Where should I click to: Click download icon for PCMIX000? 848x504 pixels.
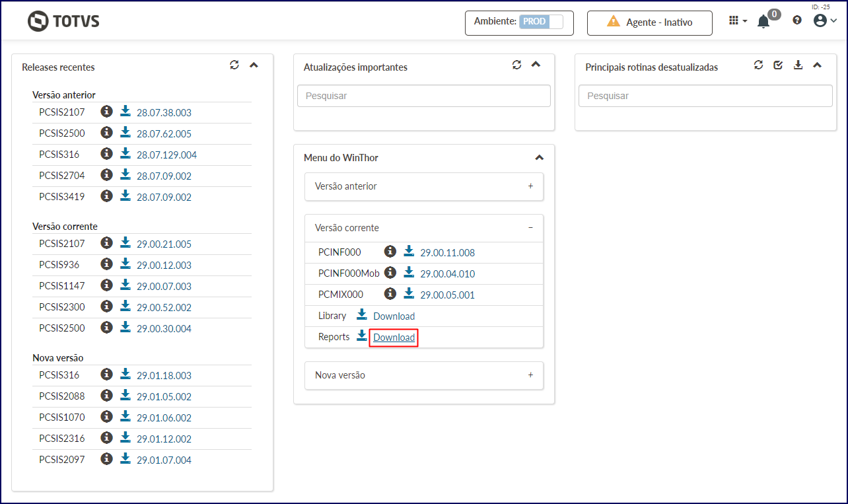pyautogui.click(x=409, y=293)
